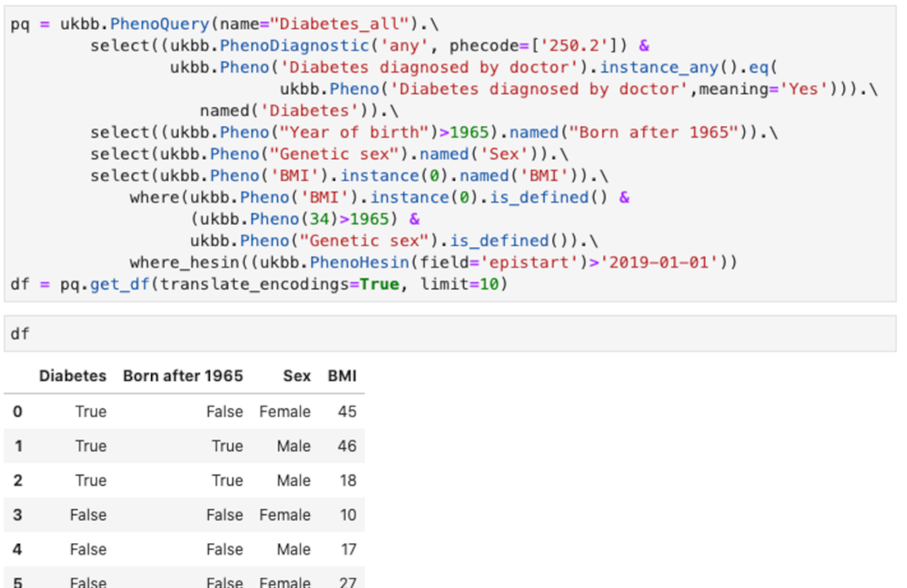Screen dimensions: 907x588
Task: Click row index 0 in the dataframe
Action: point(17,412)
